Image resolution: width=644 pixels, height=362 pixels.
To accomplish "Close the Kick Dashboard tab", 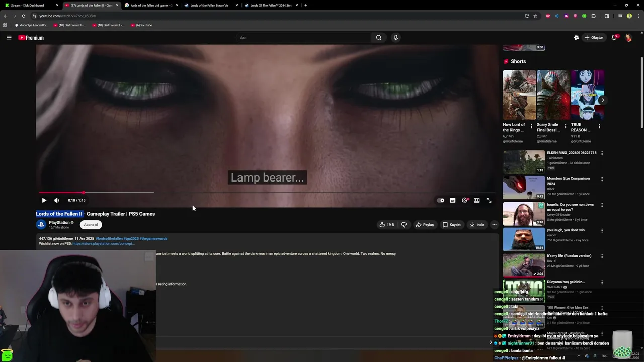I will point(57,5).
